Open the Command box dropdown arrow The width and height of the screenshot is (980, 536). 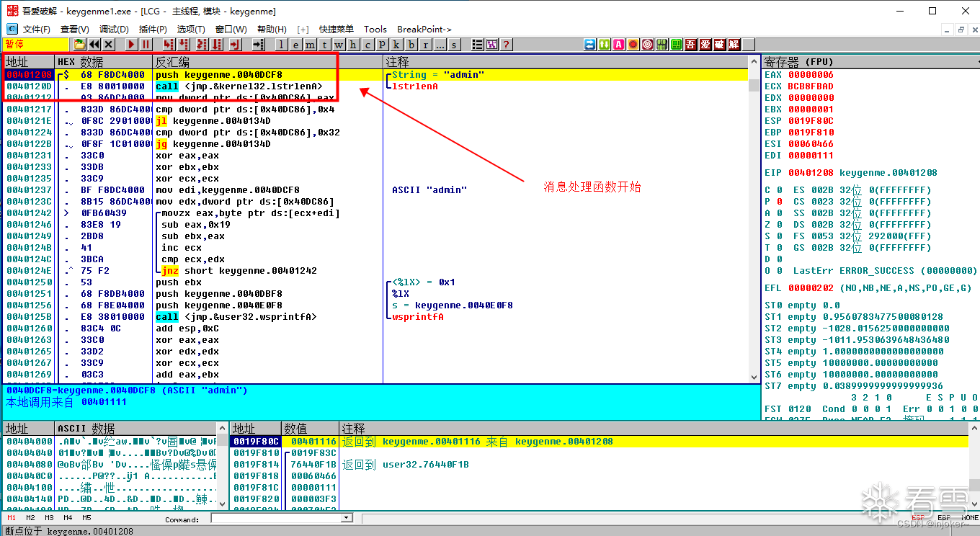(x=346, y=518)
